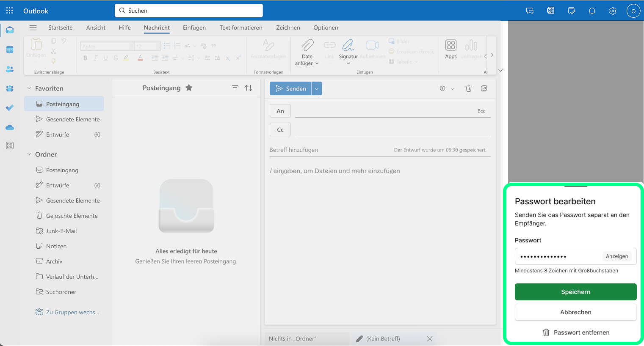Screen dimensions: 644x346
Task: Open the Calendar icon in left sidebar
Action: pyautogui.click(x=10, y=49)
